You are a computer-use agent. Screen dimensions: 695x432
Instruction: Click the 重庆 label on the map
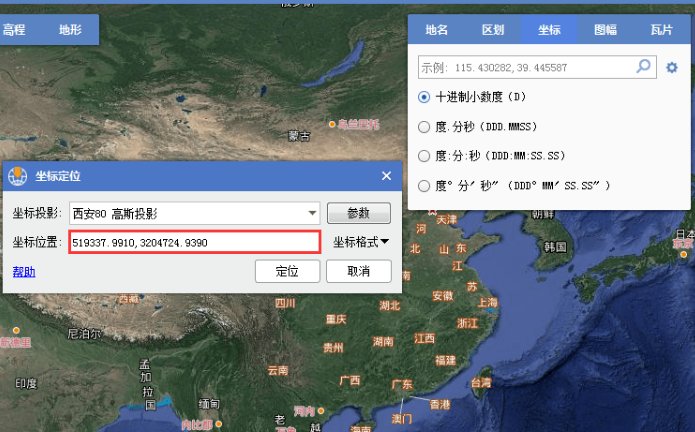click(x=336, y=319)
